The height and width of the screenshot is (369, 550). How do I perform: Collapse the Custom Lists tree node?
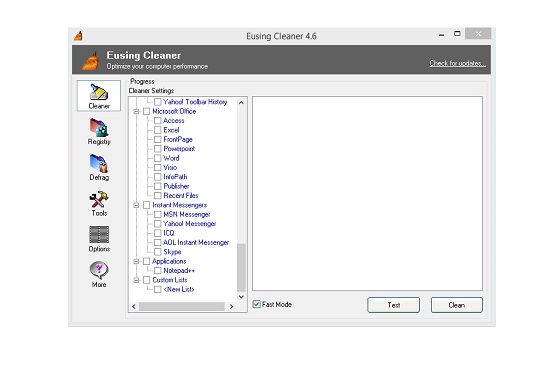(x=136, y=280)
